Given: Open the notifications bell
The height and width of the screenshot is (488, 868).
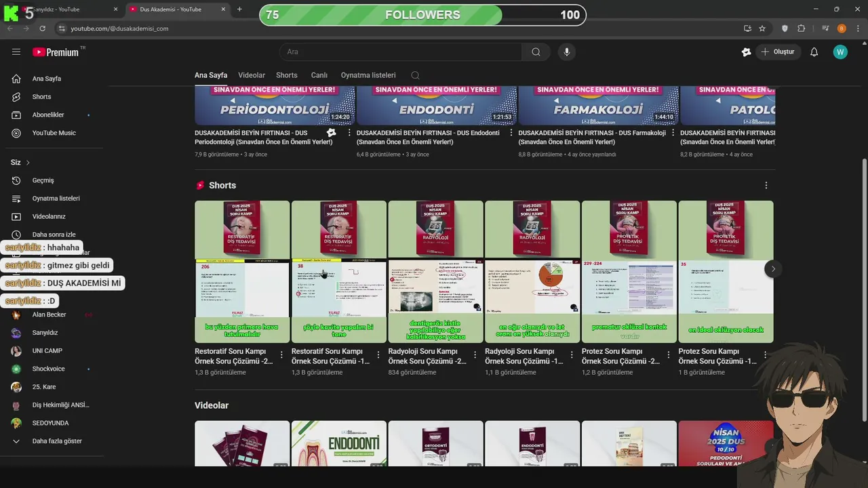Looking at the screenshot, I should 814,52.
